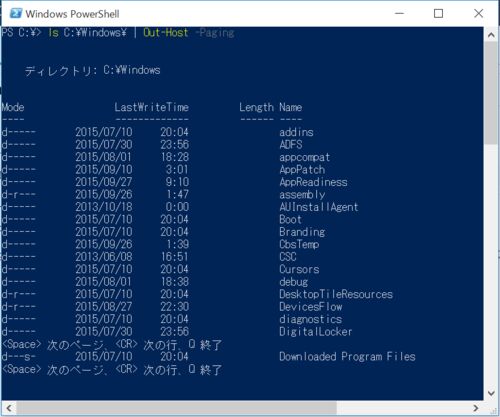Click the Mode column header

13,107
